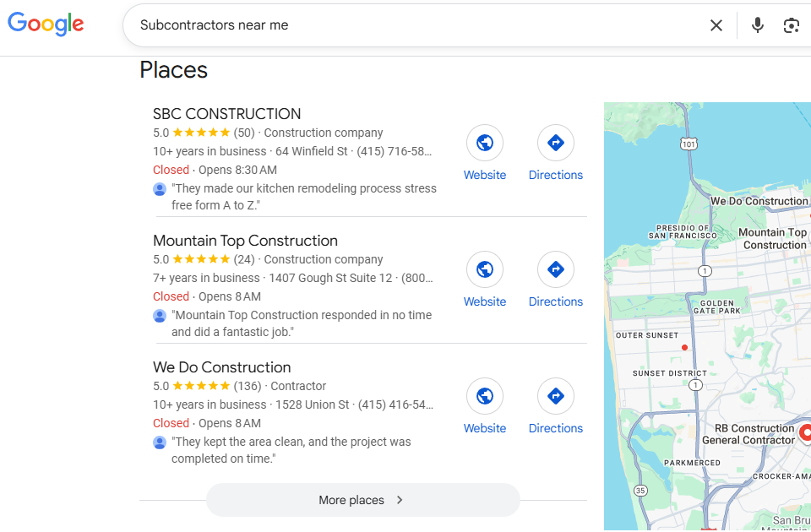Expand the More places list

pyautogui.click(x=362, y=500)
